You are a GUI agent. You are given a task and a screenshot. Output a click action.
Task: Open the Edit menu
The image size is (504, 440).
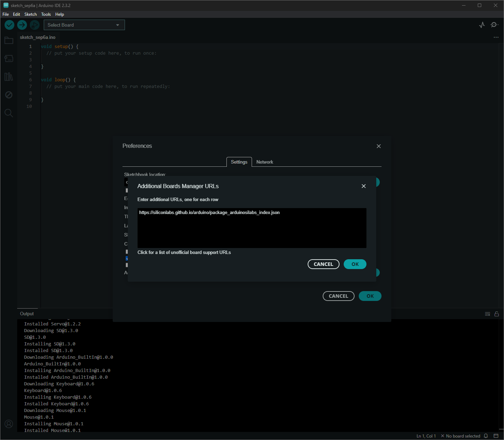click(x=16, y=14)
